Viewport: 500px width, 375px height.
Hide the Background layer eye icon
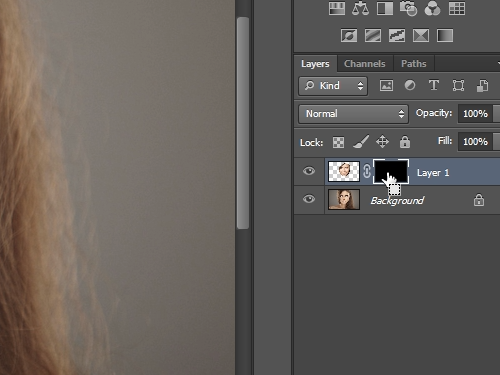tap(309, 199)
